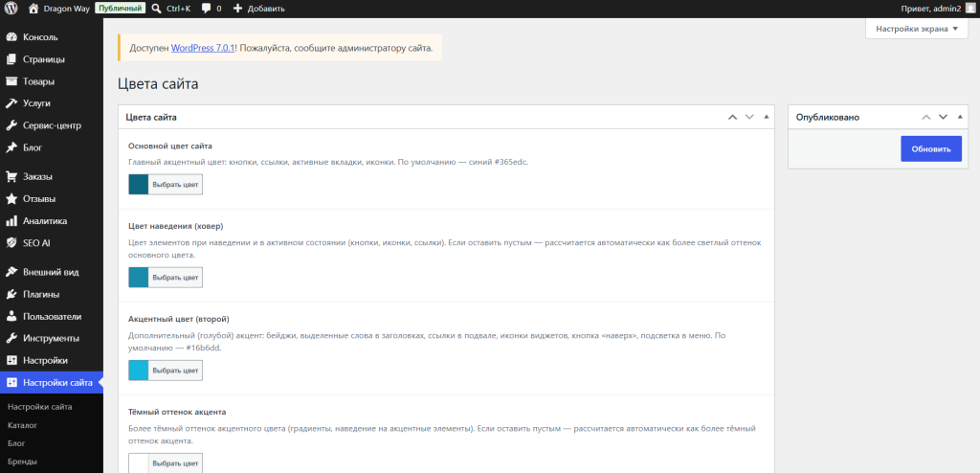
Task: Open the Ctrl+K search icon
Action: click(156, 9)
